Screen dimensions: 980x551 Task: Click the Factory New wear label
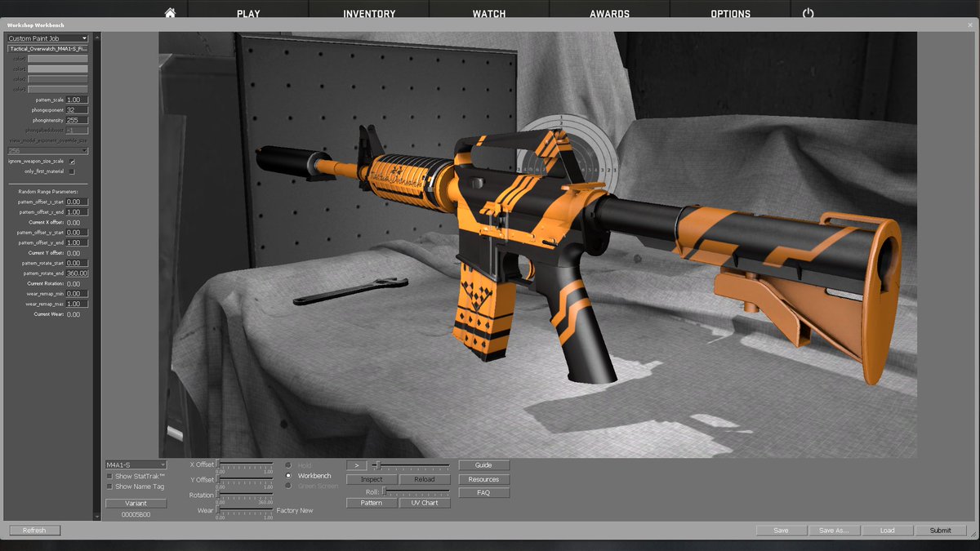pyautogui.click(x=295, y=511)
